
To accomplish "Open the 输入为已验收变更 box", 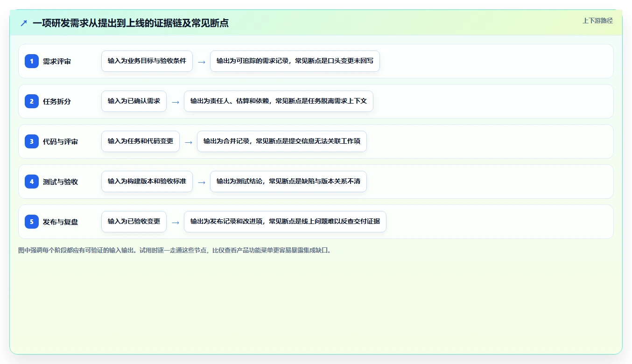I will click(134, 222).
